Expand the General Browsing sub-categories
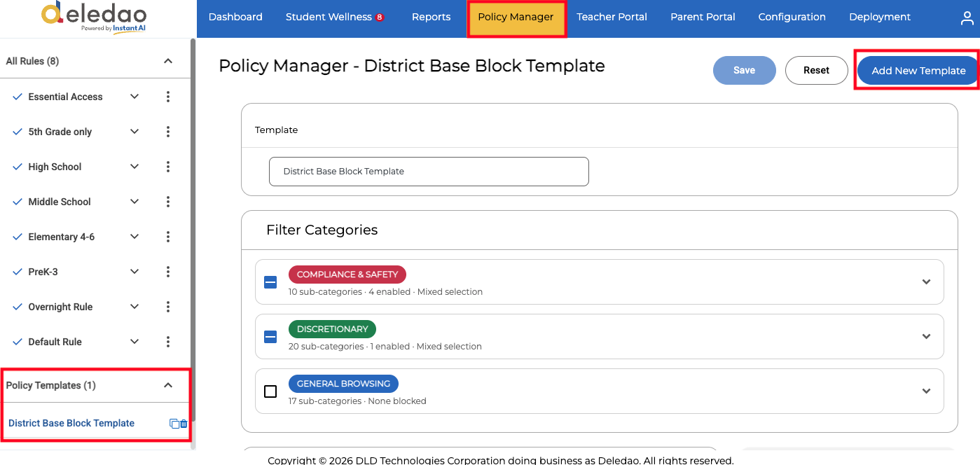 [x=926, y=391]
